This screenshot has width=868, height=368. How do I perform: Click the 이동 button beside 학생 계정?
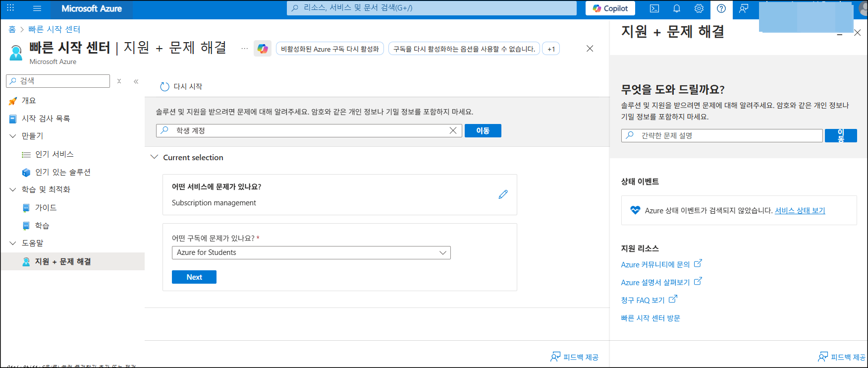tap(483, 130)
